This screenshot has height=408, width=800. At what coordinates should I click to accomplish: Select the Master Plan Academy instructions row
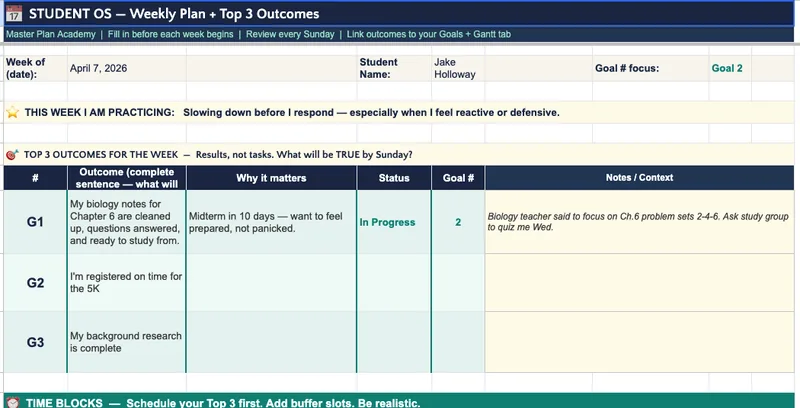point(399,35)
